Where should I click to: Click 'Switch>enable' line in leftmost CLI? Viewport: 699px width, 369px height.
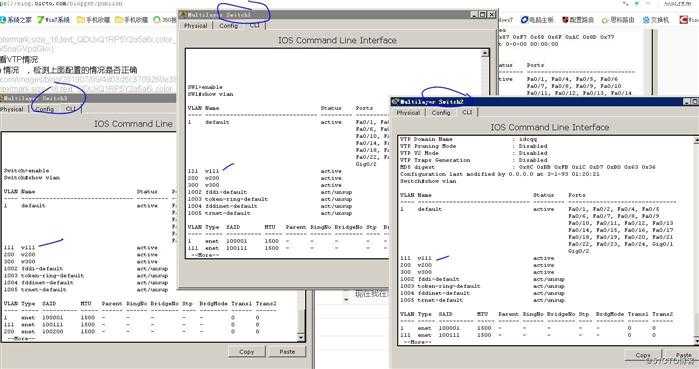(x=26, y=170)
